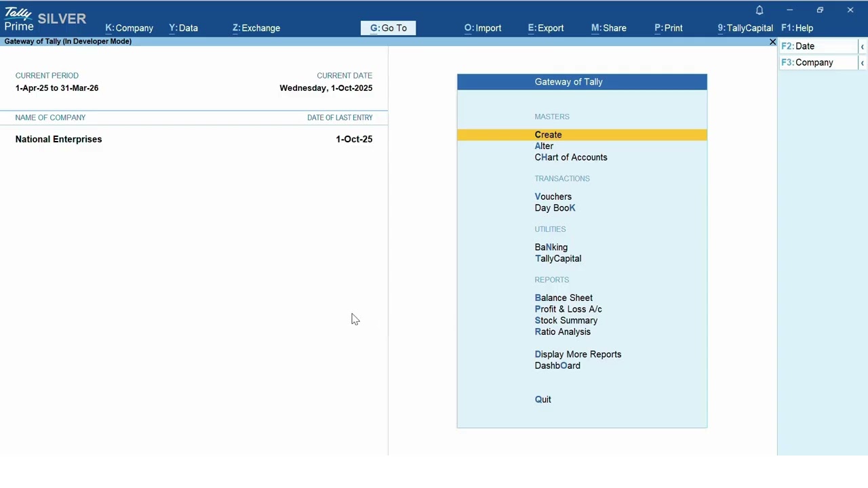
Task: Click the last entry date 1-Oct-25
Action: click(x=354, y=139)
